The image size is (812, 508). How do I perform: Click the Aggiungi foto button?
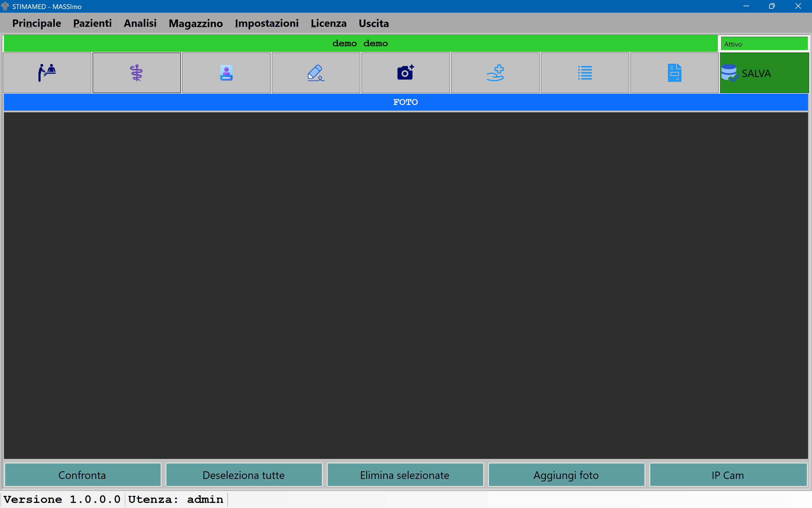(x=566, y=475)
